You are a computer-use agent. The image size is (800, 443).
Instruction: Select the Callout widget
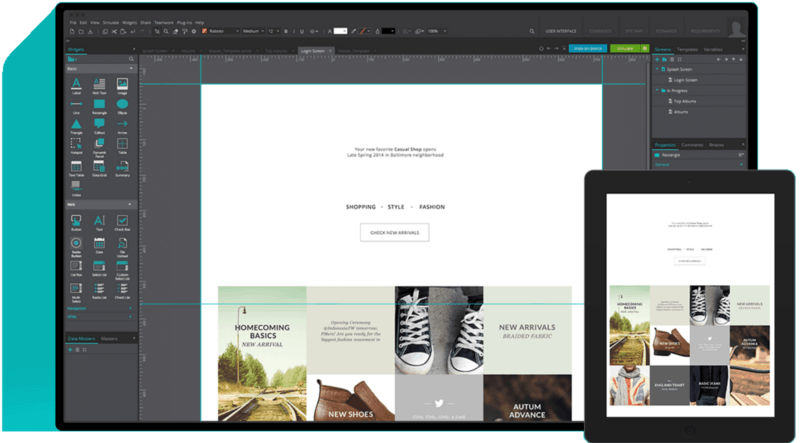(99, 127)
